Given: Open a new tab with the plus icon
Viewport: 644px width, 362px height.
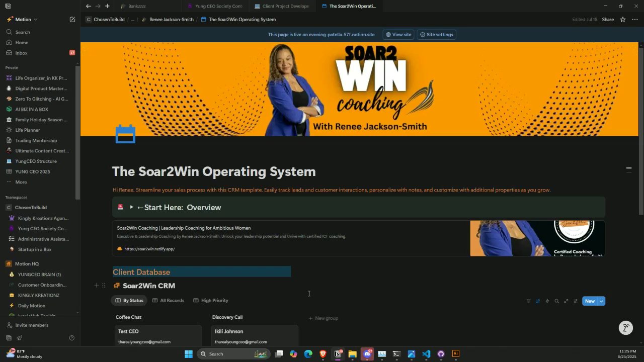Looking at the screenshot, I should 107,6.
